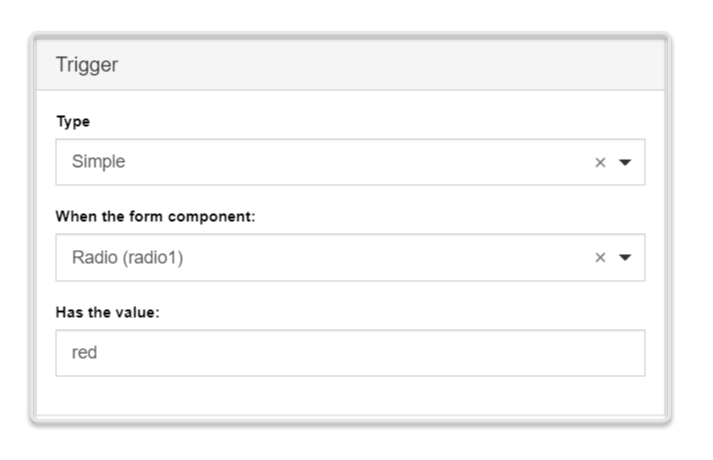The image size is (713, 460).
Task: Place cursor after 'red' in value field
Action: coord(98,353)
